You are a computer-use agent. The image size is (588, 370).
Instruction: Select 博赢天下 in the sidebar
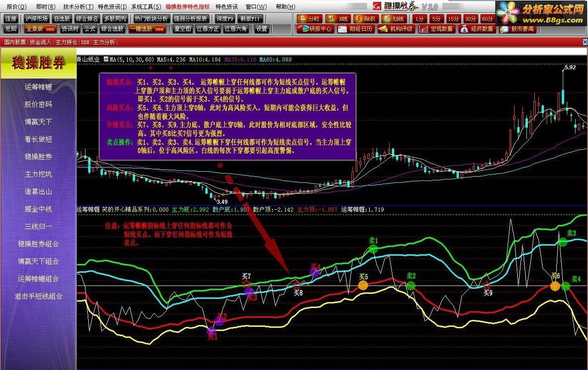tap(38, 122)
